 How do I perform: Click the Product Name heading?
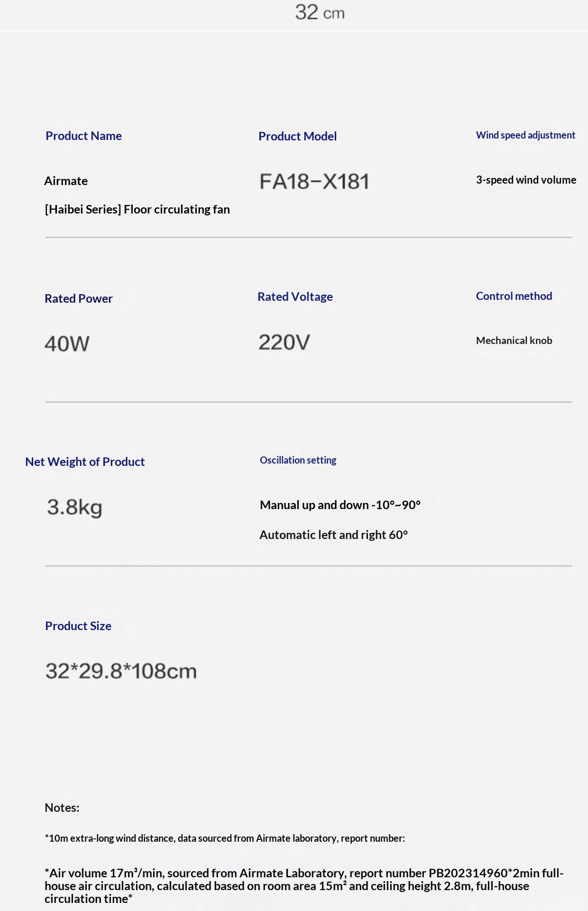(83, 136)
